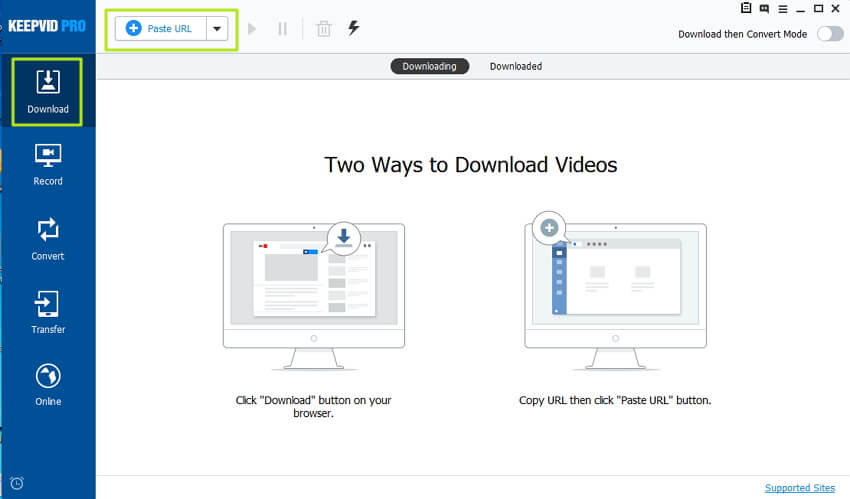
Task: Click the 'Two Ways to Download Videos' heading
Action: 471,165
